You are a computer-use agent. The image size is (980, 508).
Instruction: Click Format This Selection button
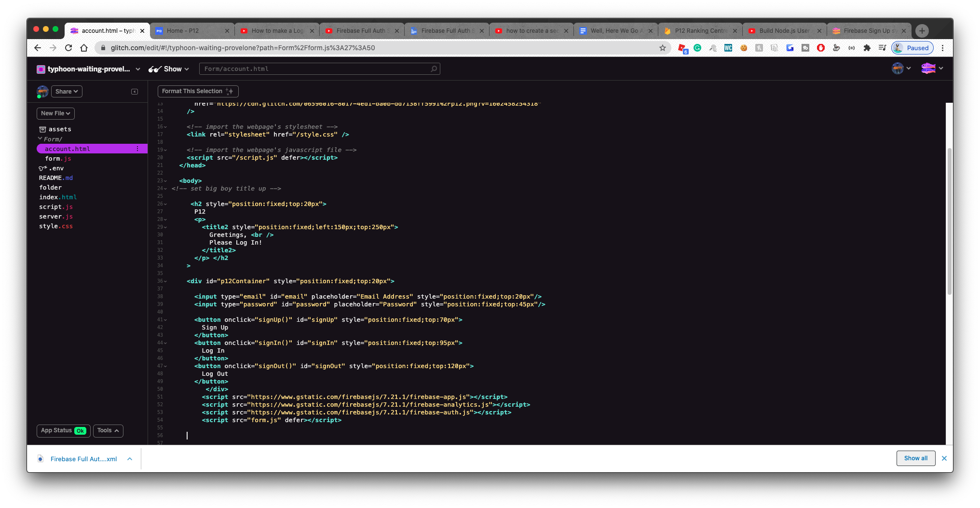[x=198, y=91]
